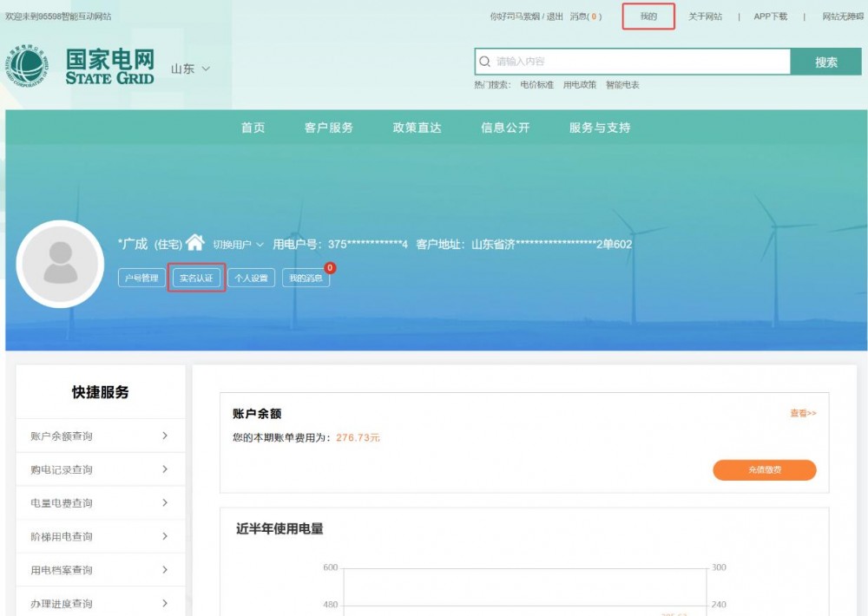Image resolution: width=868 pixels, height=616 pixels.
Task: Go to 信息公开 navigation tab
Action: [505, 128]
